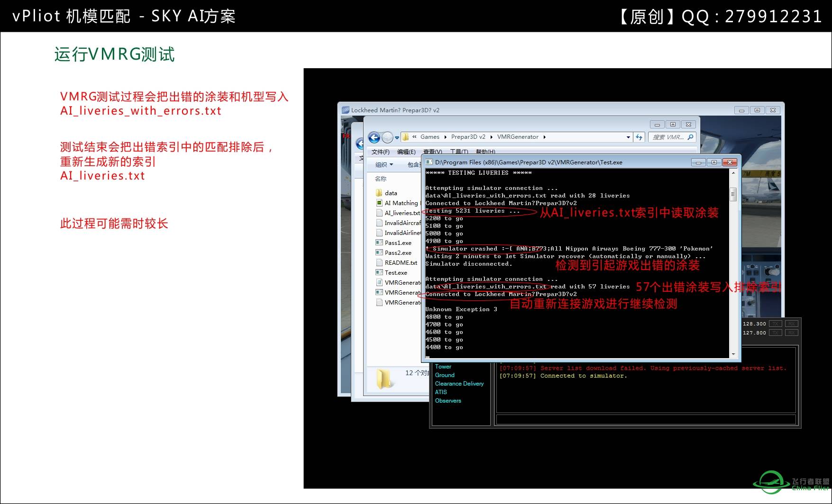Open the 组织 dropdown in the Explorer toolbar

[x=384, y=165]
